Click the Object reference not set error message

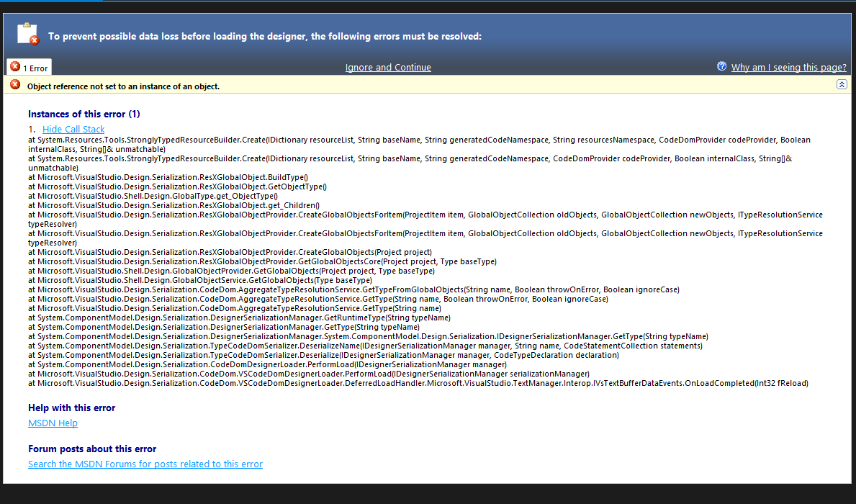click(x=123, y=86)
